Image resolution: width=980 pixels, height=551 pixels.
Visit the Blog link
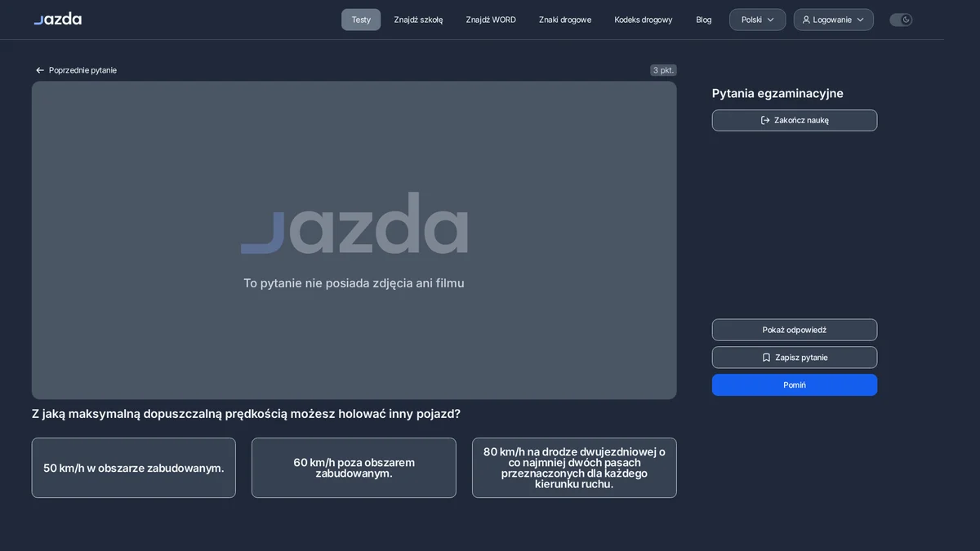coord(704,20)
